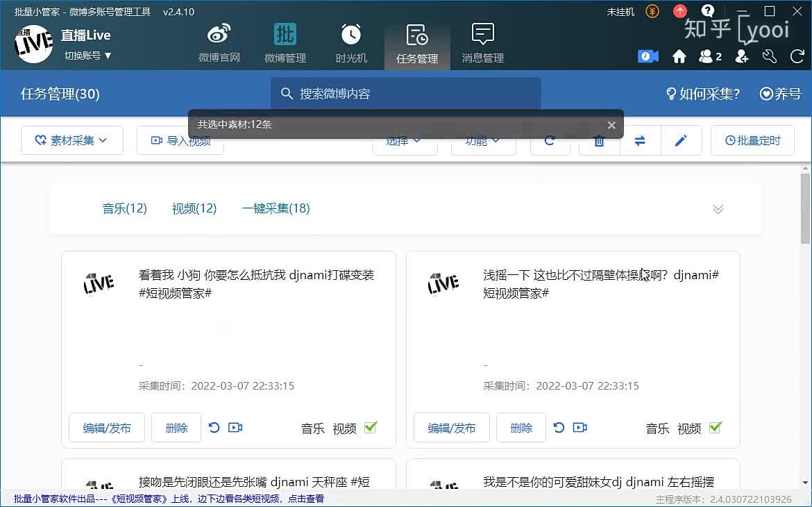Click 删除 on the 浅摇一下 card
Image resolution: width=812 pixels, height=507 pixels.
point(521,428)
